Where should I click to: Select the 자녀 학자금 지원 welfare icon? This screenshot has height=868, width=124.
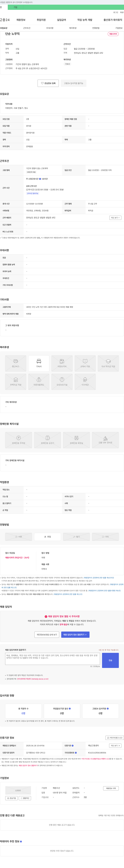point(108,364)
